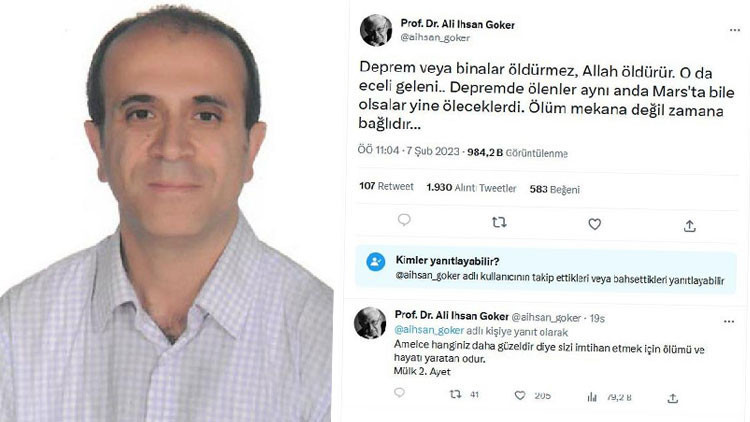
Task: View the 1.930 Alıntı Tweetler list
Action: (472, 188)
